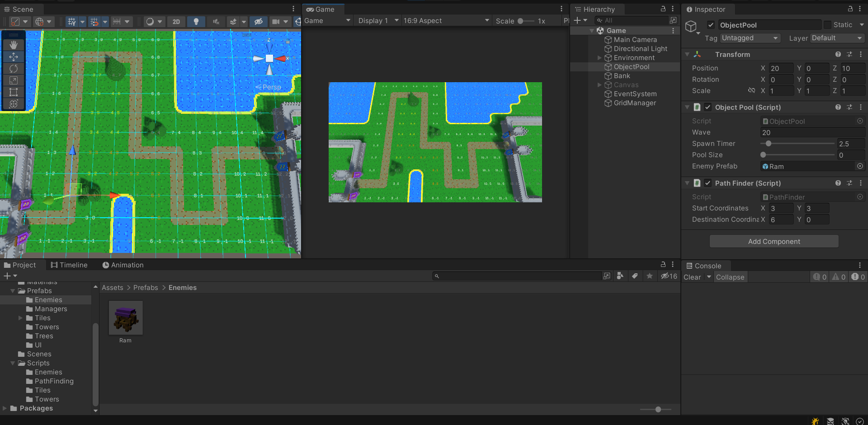Open the 16:9 Aspect dropdown
Image resolution: width=868 pixels, height=425 pixels.
[446, 21]
